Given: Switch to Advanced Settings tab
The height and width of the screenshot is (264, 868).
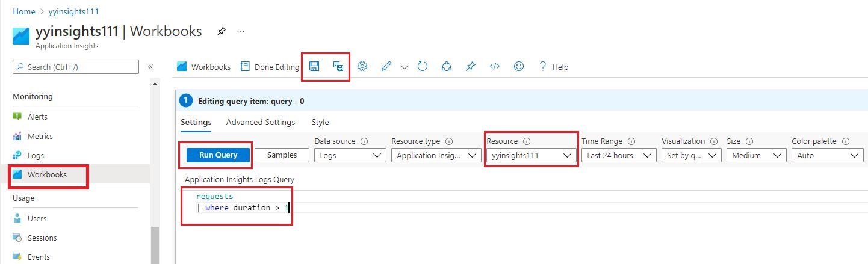Looking at the screenshot, I should coord(261,122).
